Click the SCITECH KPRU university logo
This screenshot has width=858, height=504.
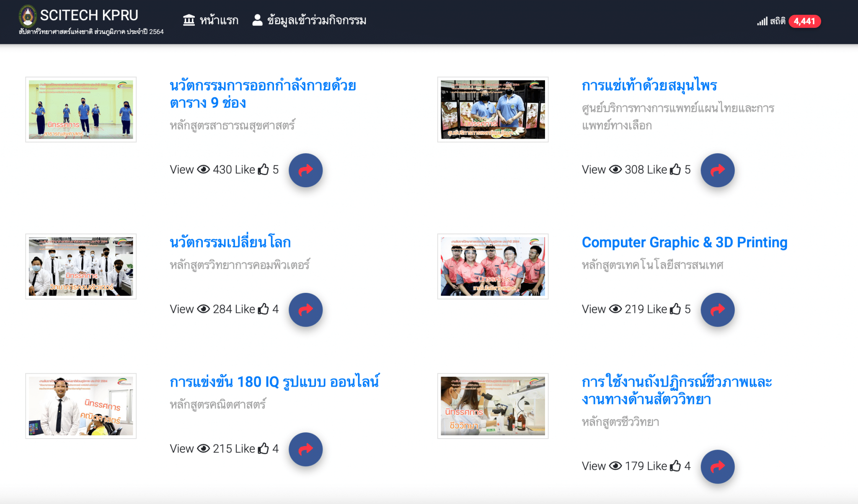(28, 16)
